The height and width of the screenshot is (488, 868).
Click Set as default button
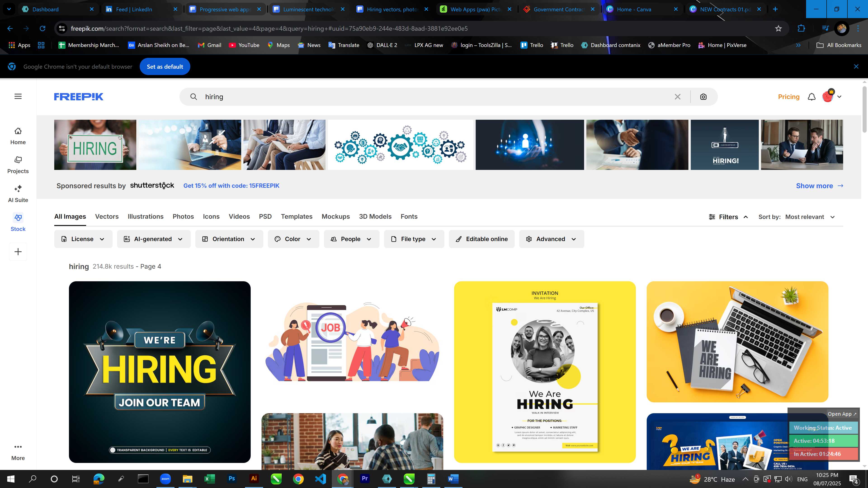click(165, 66)
